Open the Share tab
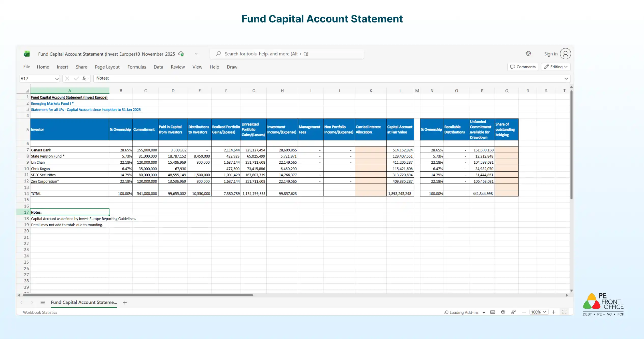Image resolution: width=644 pixels, height=339 pixels. click(81, 67)
